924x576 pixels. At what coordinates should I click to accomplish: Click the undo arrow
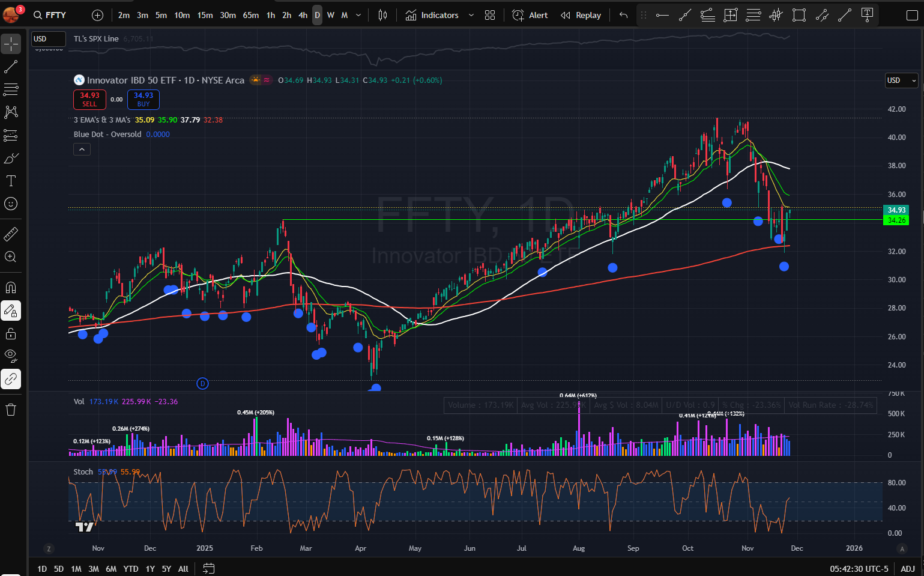pyautogui.click(x=623, y=15)
